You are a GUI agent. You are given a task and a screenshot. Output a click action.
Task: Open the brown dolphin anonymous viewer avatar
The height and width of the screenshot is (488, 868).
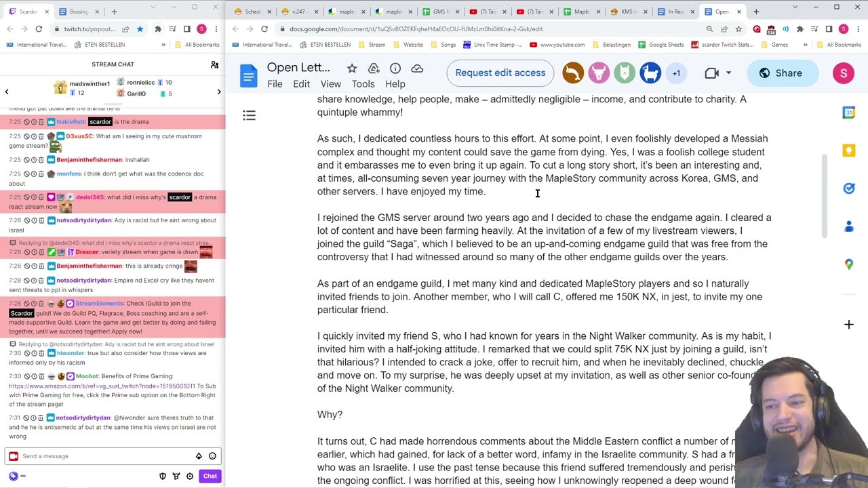[x=573, y=73]
